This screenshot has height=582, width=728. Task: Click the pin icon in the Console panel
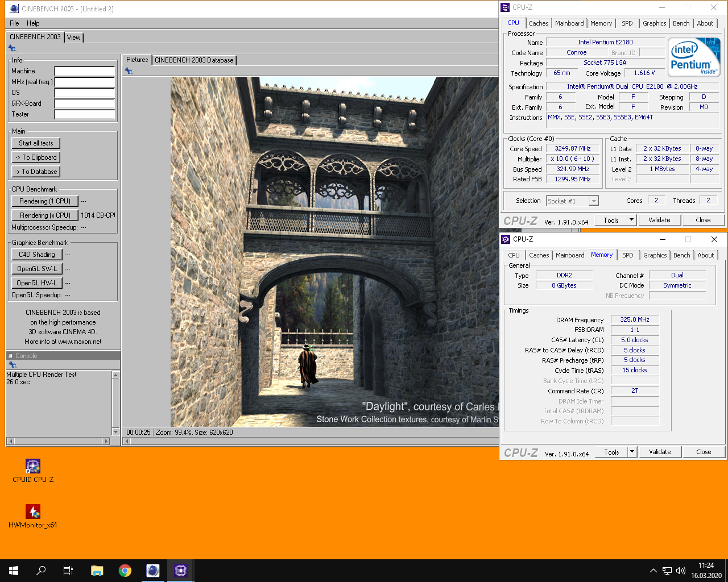[12, 364]
